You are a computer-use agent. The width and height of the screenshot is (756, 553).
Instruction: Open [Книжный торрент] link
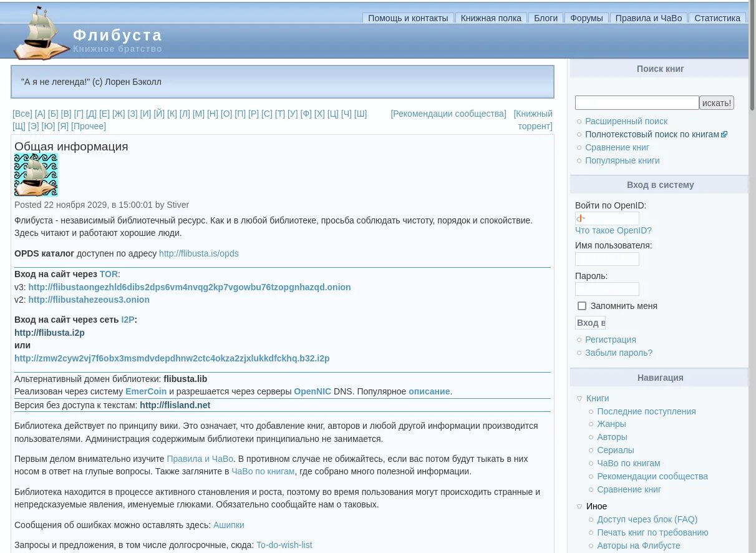(x=533, y=120)
